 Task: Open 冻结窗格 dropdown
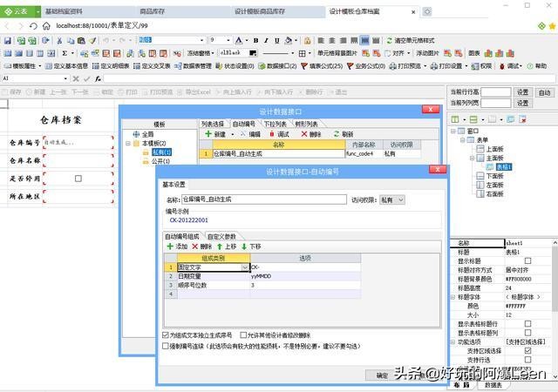201,53
